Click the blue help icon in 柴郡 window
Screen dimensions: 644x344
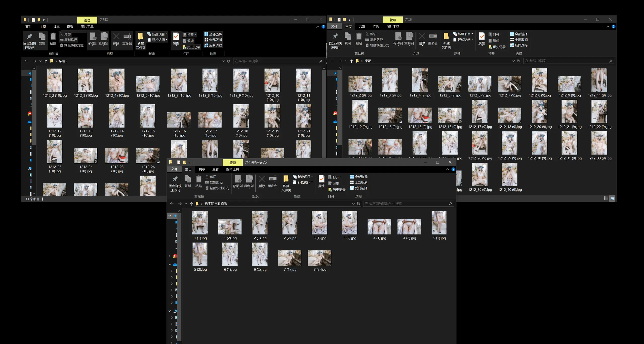pyautogui.click(x=613, y=27)
